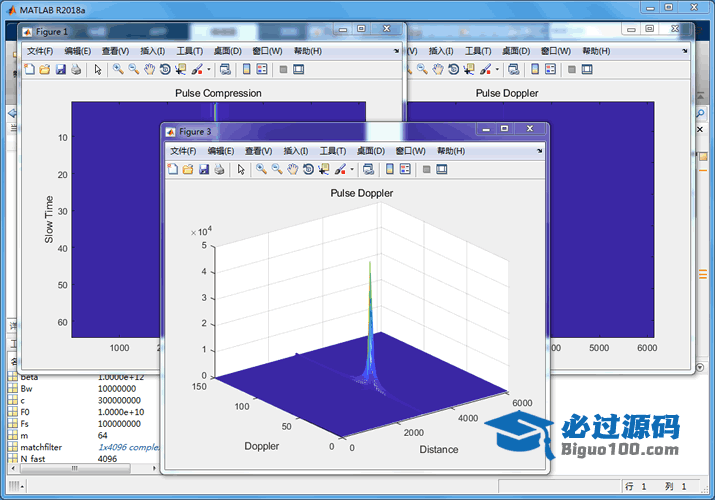Click value 1x4096 complex link of matchfilter
This screenshot has height=500, width=715.
[129, 447]
